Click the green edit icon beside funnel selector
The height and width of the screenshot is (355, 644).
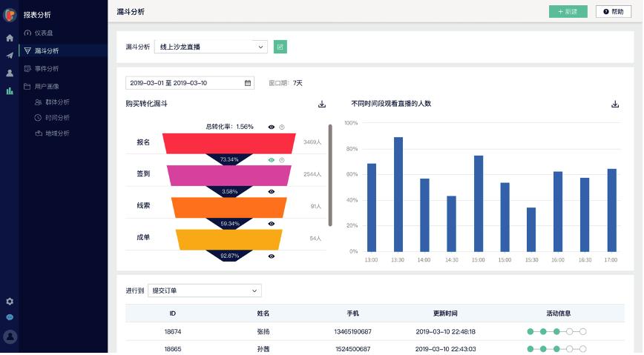tap(280, 47)
